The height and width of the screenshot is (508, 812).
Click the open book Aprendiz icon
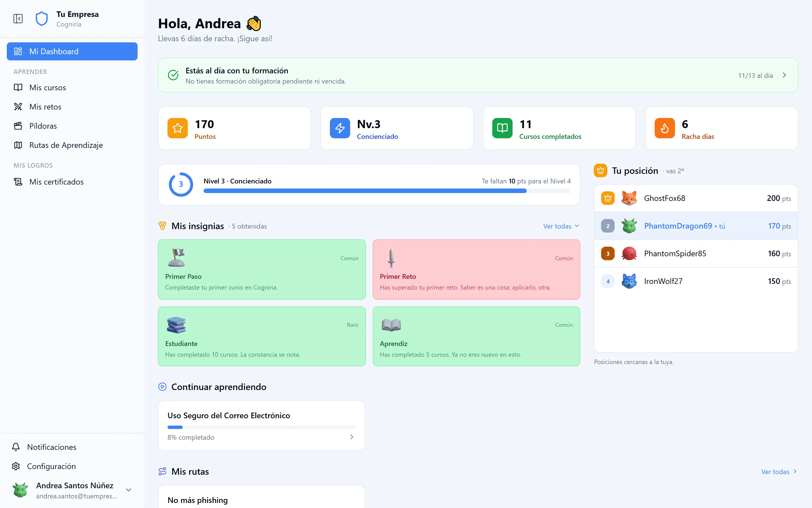pos(391,325)
